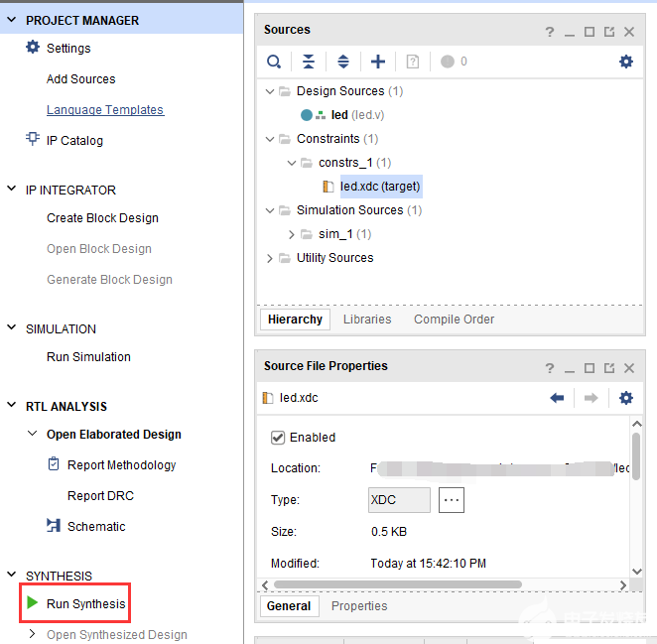Switch to the Properties tab
657x644 pixels.
(359, 606)
